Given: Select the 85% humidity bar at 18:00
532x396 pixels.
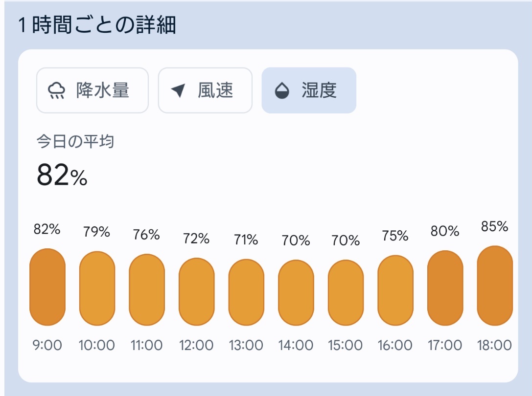Looking at the screenshot, I should coord(495,286).
